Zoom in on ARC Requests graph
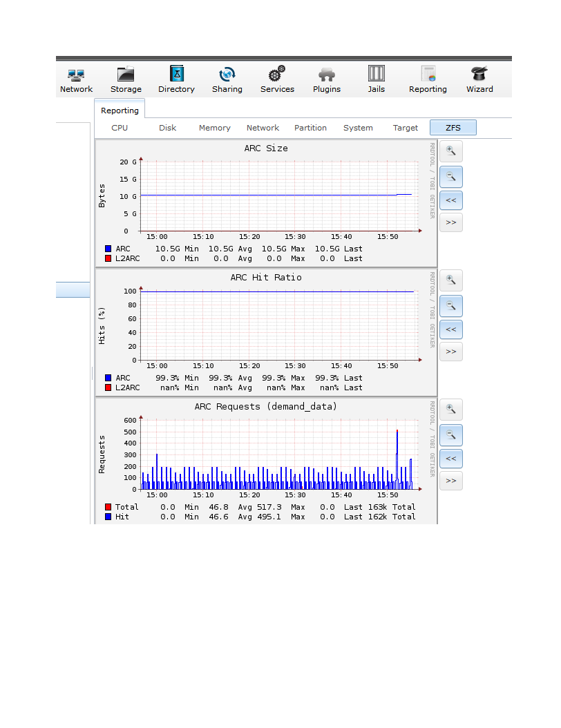 pyautogui.click(x=451, y=409)
